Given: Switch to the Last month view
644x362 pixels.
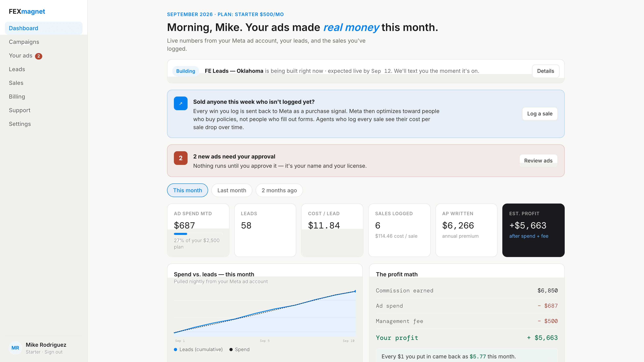Looking at the screenshot, I should click(232, 190).
